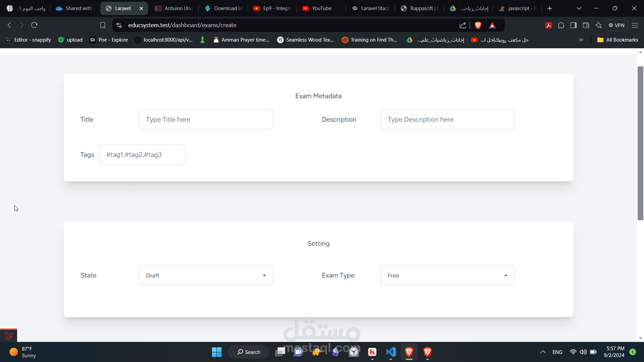Open the Brave Wallet icon
The image size is (644, 362).
[586, 25]
